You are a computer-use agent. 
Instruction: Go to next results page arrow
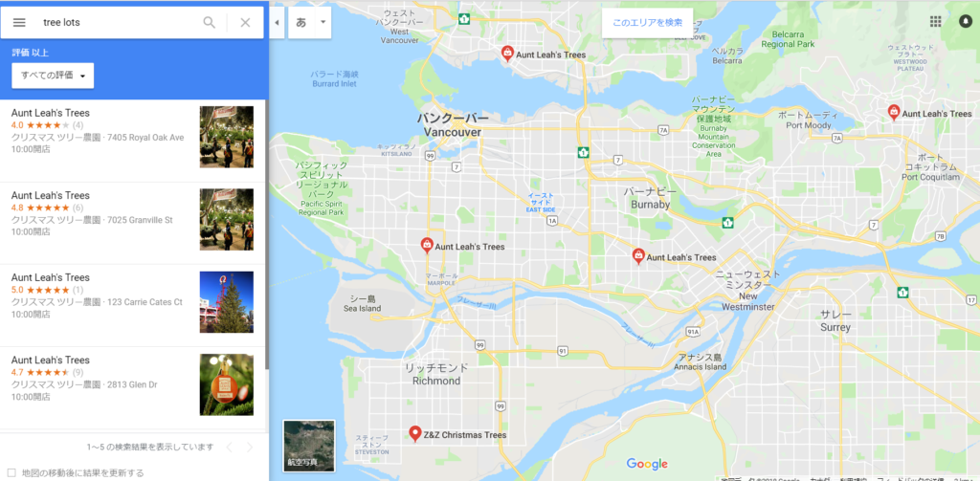click(x=250, y=448)
